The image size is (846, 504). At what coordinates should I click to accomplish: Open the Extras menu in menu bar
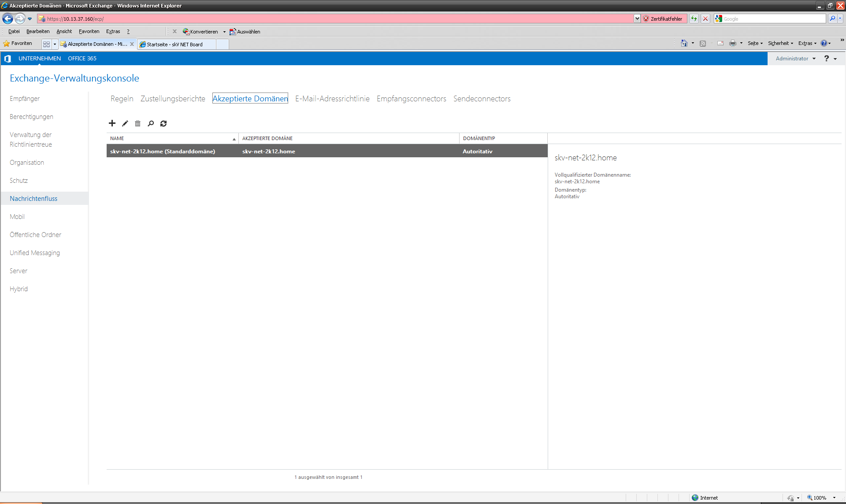pyautogui.click(x=113, y=32)
